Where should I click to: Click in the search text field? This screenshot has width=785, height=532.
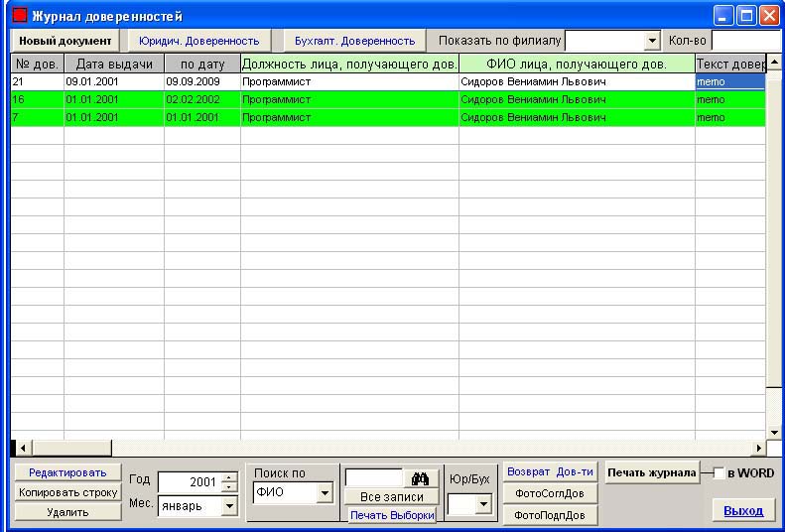(x=373, y=477)
